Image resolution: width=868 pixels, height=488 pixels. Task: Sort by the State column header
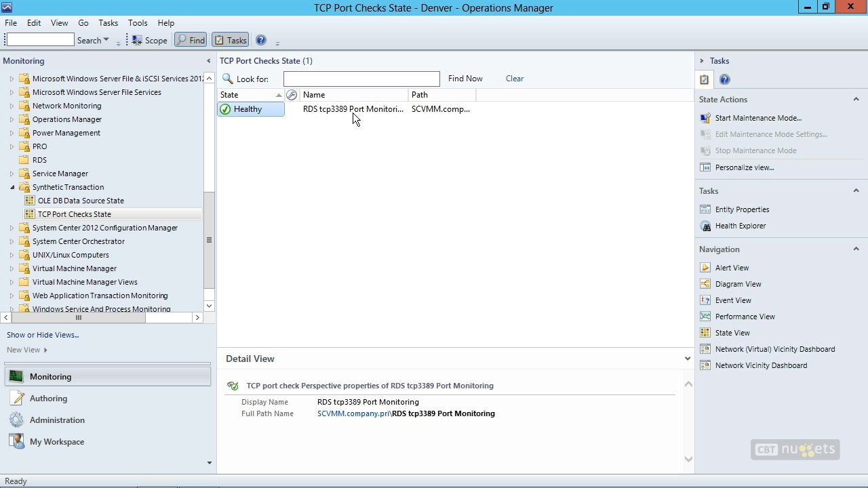pos(251,95)
